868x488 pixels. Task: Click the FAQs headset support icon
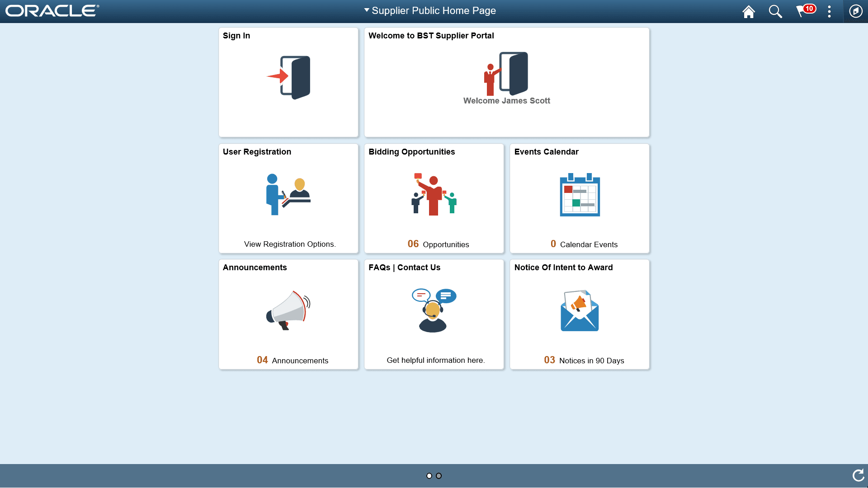pyautogui.click(x=433, y=310)
